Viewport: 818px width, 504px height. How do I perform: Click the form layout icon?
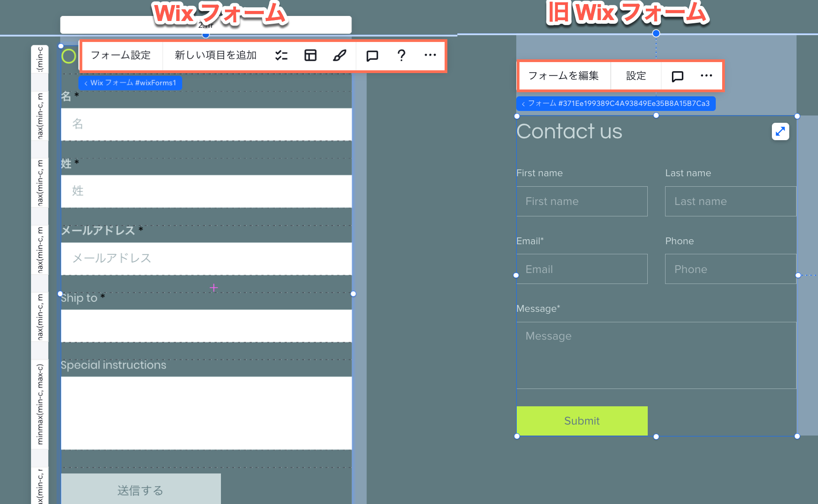click(x=310, y=55)
